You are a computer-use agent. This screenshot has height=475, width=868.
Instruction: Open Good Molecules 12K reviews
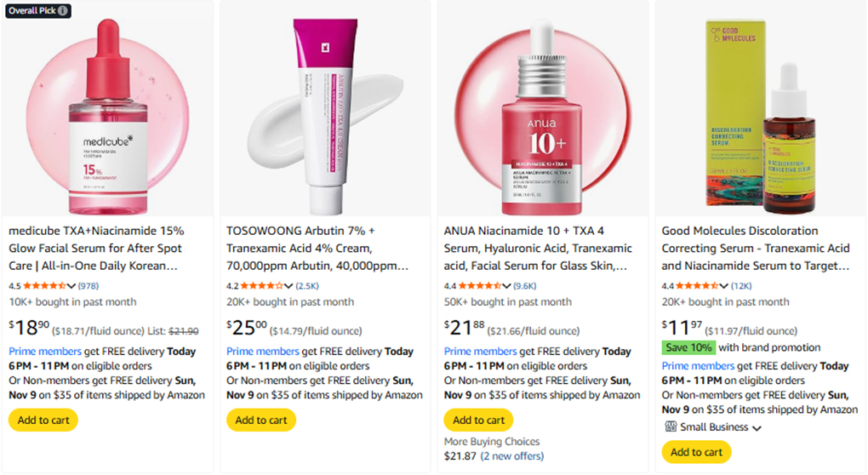741,286
